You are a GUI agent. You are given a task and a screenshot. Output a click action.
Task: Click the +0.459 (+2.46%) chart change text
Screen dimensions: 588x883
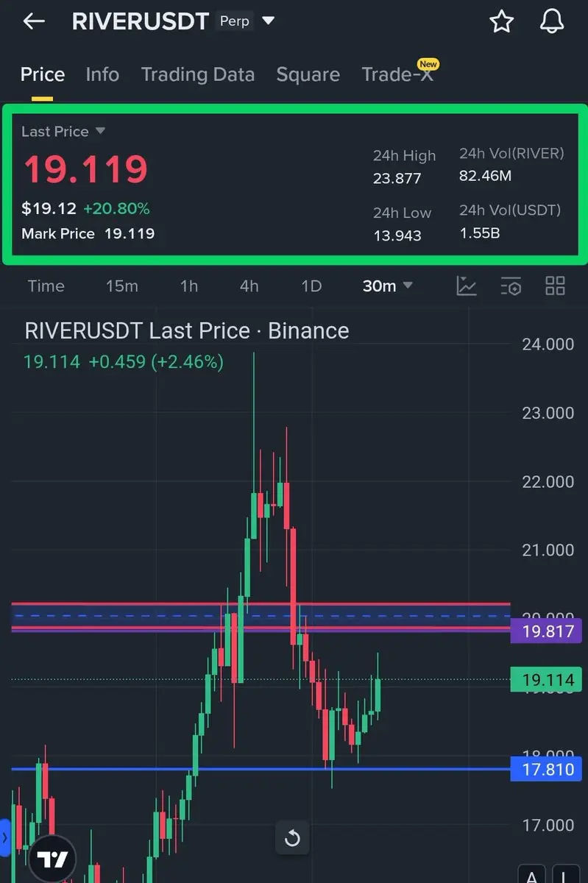click(156, 362)
